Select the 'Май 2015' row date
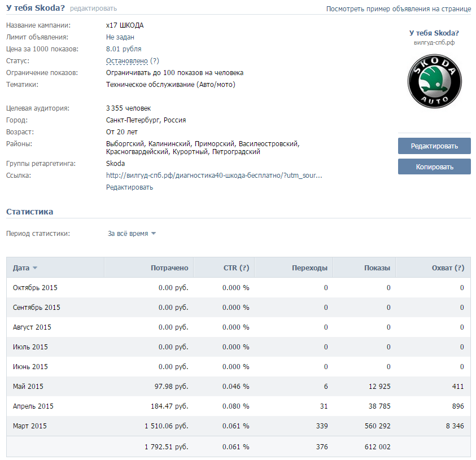This screenshot has width=476, height=460. click(x=28, y=386)
